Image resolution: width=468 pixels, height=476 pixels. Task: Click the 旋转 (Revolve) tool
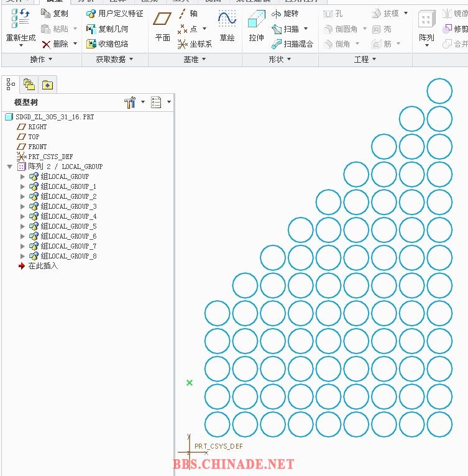click(x=285, y=14)
